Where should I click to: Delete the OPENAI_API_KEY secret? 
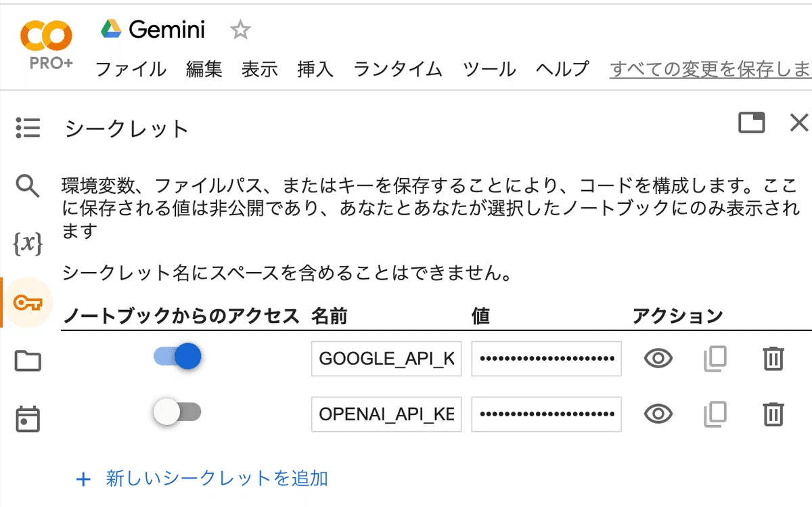pyautogui.click(x=773, y=414)
